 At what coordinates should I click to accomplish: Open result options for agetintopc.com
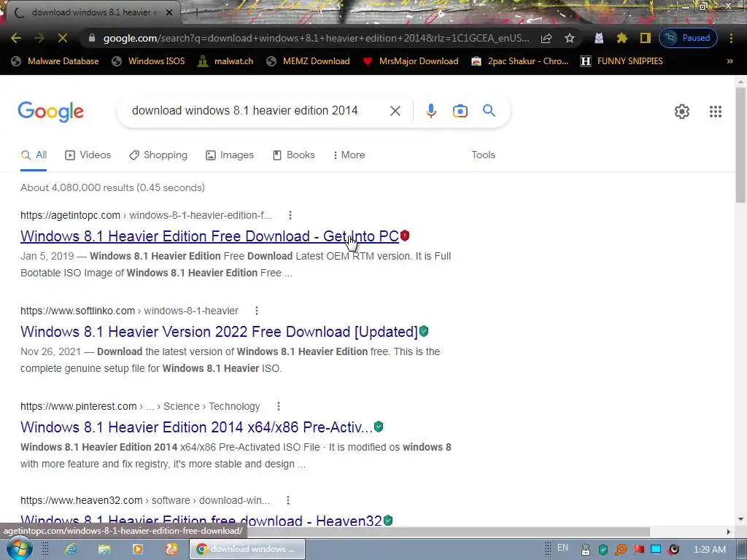pyautogui.click(x=290, y=215)
